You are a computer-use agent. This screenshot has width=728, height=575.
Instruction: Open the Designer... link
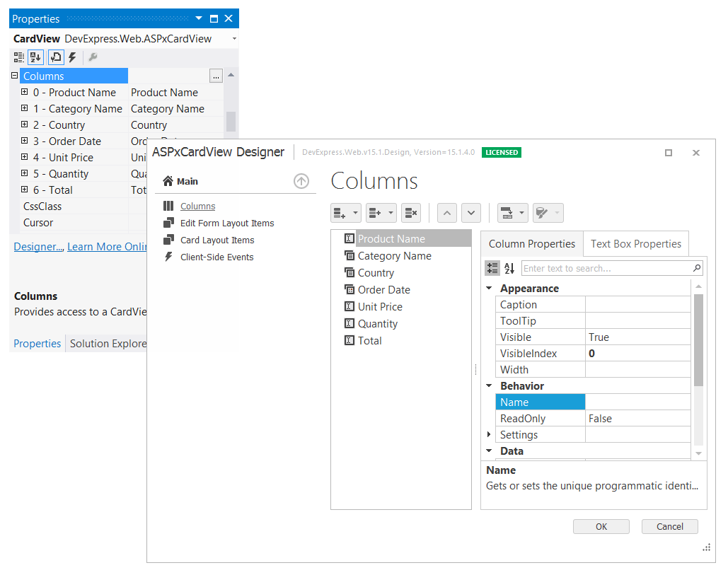[38, 247]
